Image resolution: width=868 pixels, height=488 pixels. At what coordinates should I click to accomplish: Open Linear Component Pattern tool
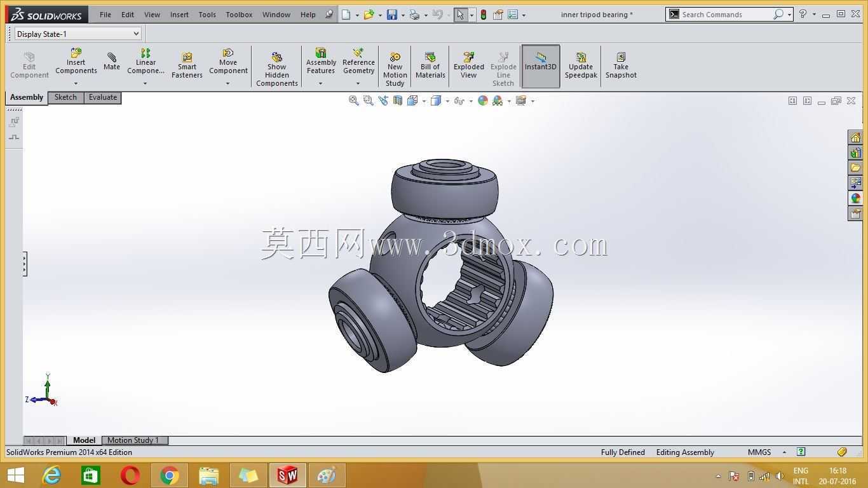pos(146,62)
